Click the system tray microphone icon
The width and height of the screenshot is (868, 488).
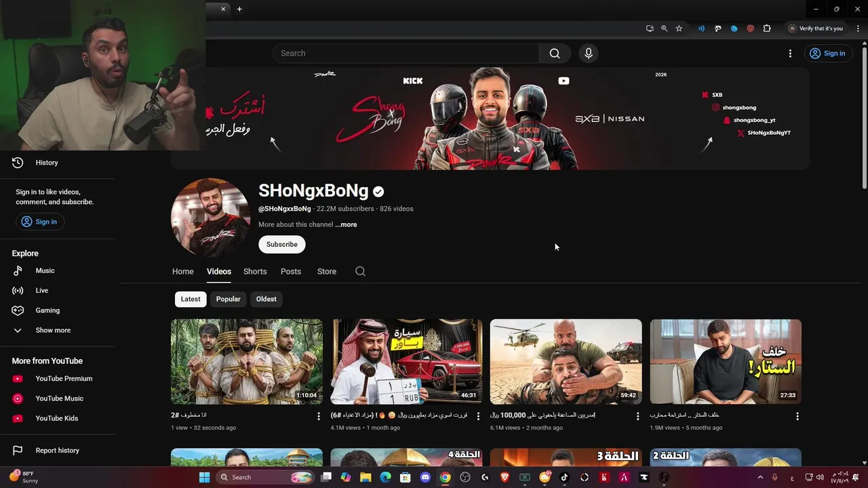click(775, 477)
